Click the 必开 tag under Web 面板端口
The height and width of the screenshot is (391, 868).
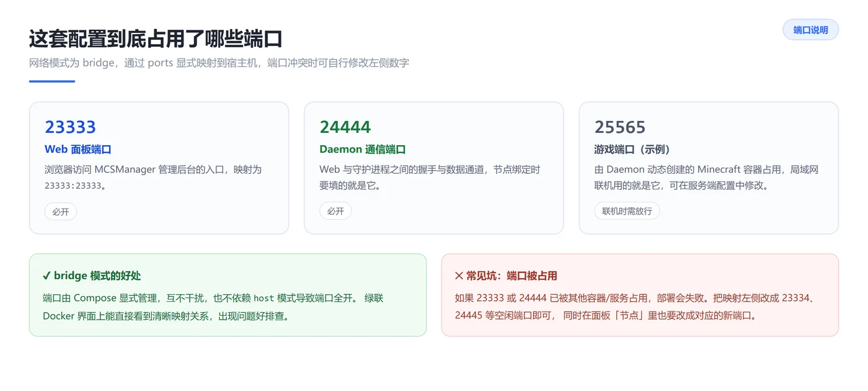(x=61, y=212)
